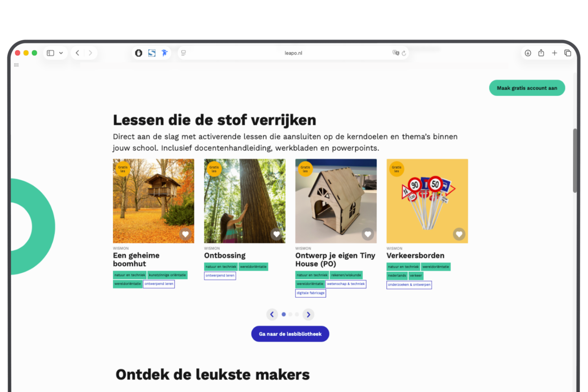This screenshot has width=588, height=392.
Task: Expand the sidebar options dropdown chevron
Action: (x=61, y=53)
